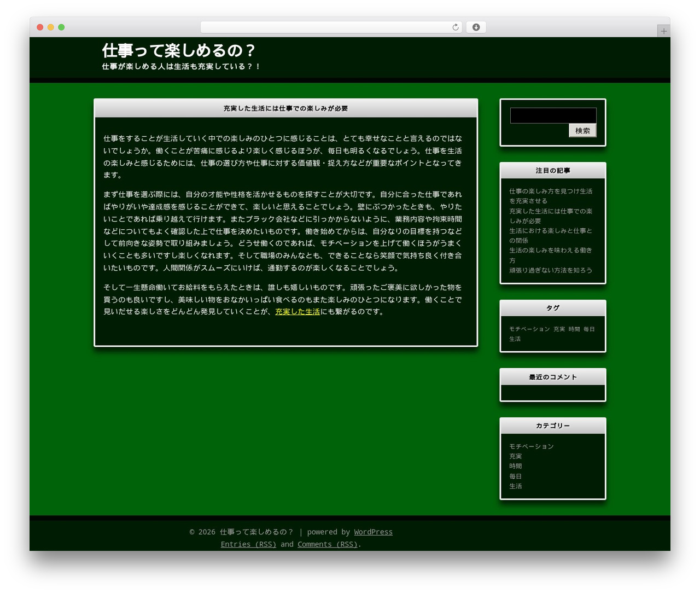Open the 充実 category

[516, 456]
